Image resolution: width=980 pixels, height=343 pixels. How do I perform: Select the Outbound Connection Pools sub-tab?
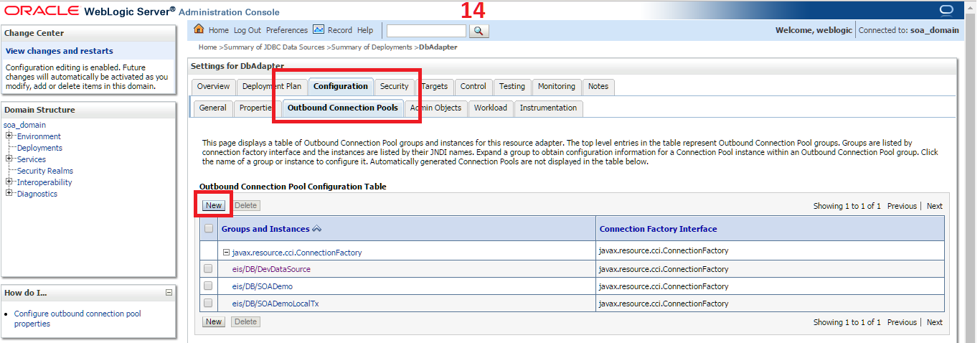(343, 108)
